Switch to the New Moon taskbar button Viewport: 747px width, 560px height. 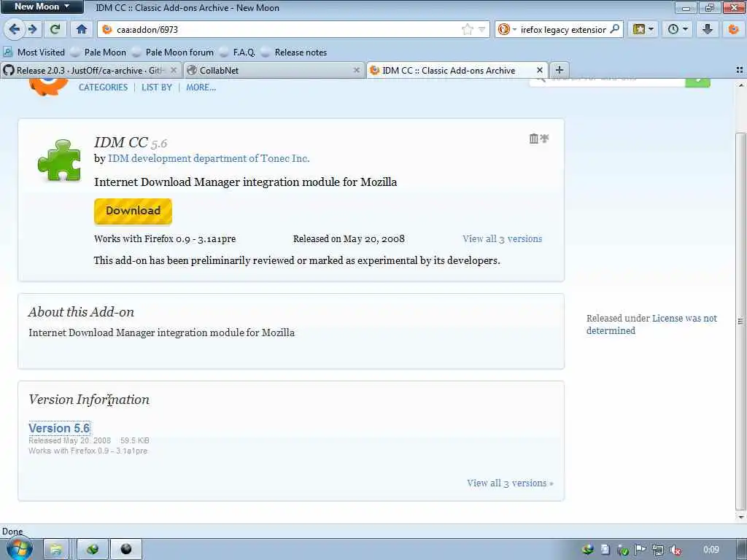[125, 550]
